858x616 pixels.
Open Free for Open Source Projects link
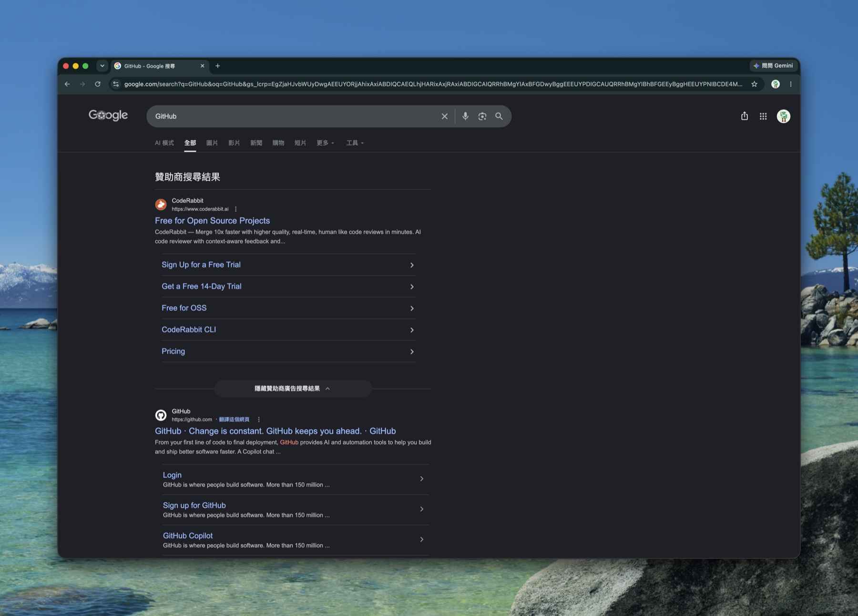click(212, 221)
